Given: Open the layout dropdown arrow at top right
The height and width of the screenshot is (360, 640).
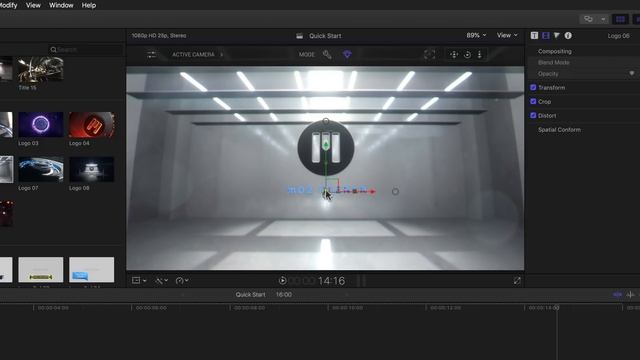Looking at the screenshot, I should tap(603, 19).
